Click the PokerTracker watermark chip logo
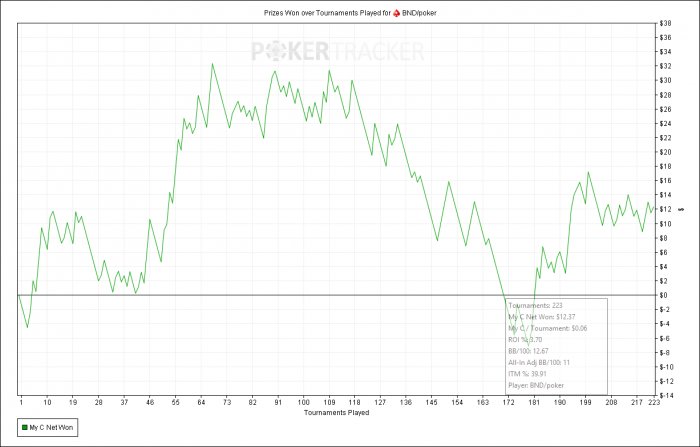The image size is (700, 447). click(277, 51)
